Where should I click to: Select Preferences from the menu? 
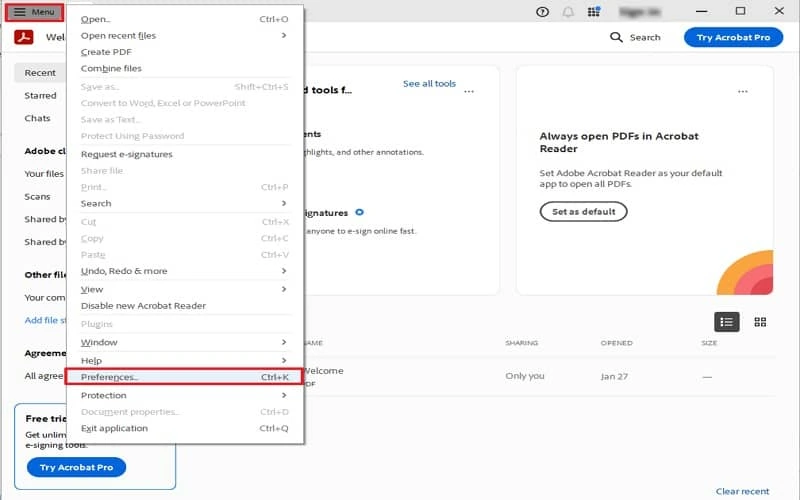(184, 377)
